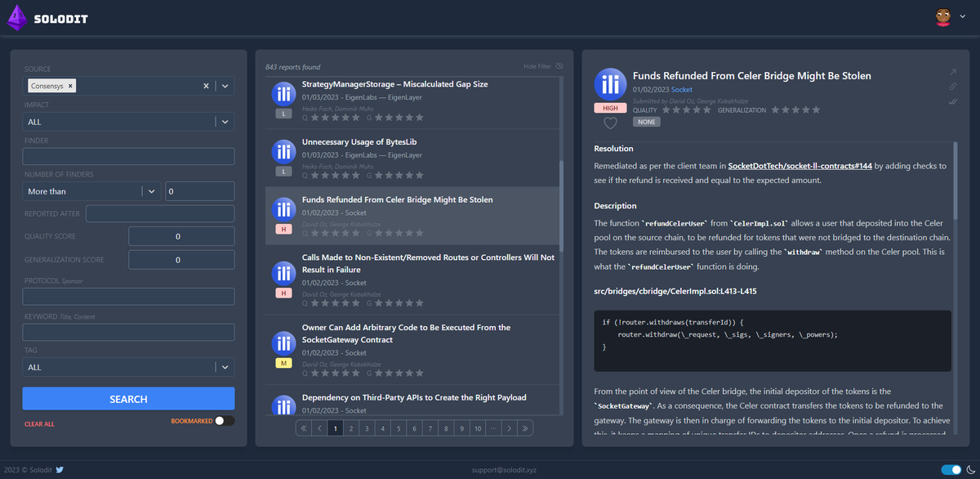Click the number of finders value field
This screenshot has width=980, height=479.
point(200,191)
